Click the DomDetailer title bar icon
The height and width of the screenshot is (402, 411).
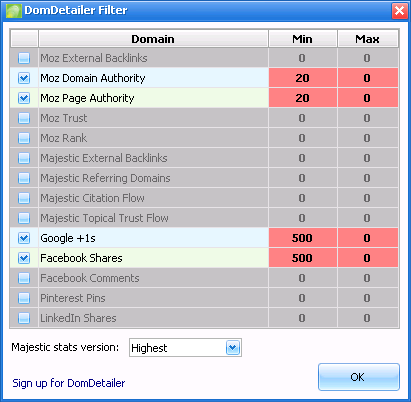pos(14,11)
